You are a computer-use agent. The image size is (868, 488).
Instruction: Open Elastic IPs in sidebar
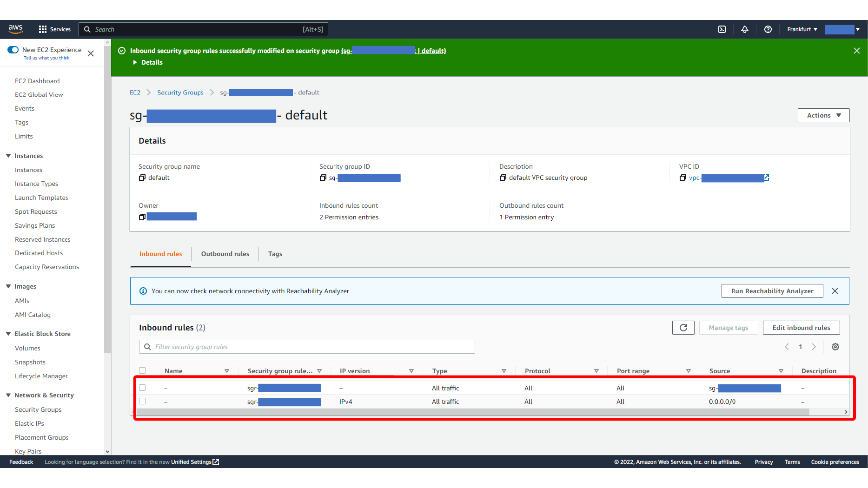click(29, 423)
